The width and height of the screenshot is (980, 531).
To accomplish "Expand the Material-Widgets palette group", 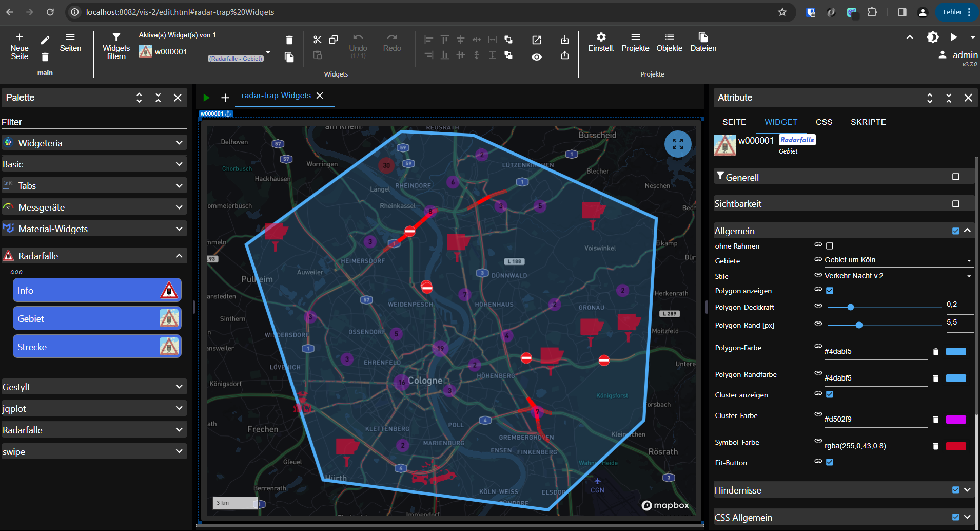I will (94, 229).
